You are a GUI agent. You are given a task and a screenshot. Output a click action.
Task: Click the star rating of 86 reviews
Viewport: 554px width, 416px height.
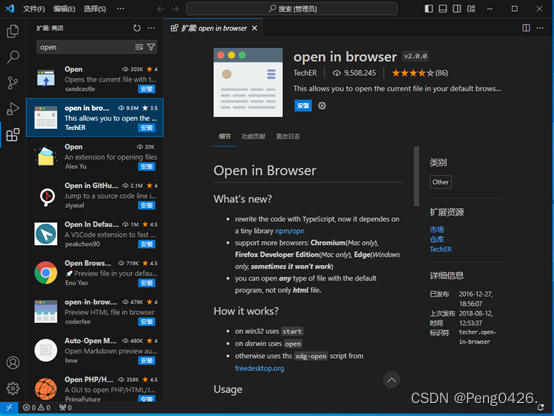tap(420, 73)
